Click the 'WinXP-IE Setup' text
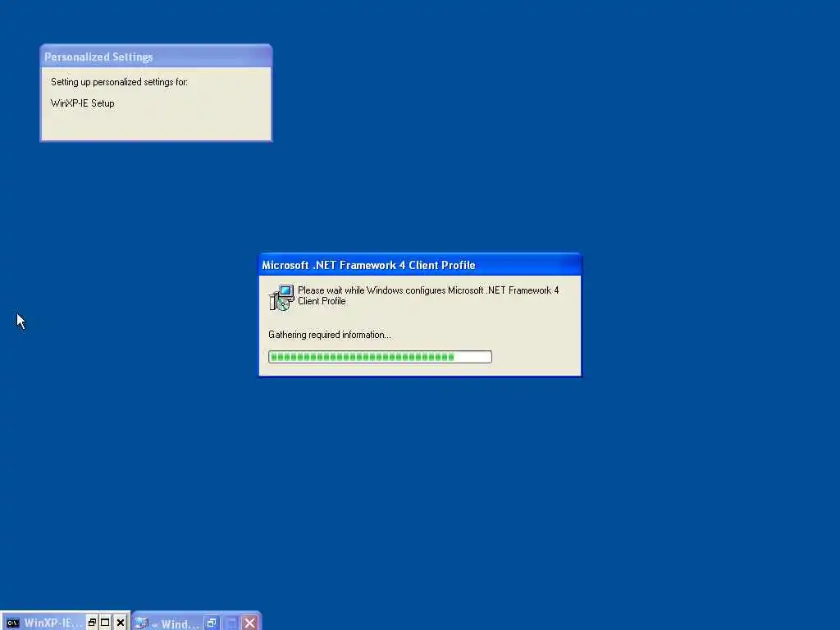 tap(83, 103)
